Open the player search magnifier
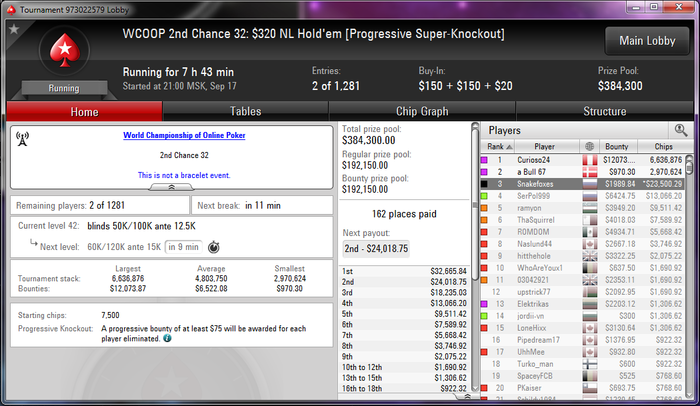Screen dimensions: 700x406 coord(680,130)
